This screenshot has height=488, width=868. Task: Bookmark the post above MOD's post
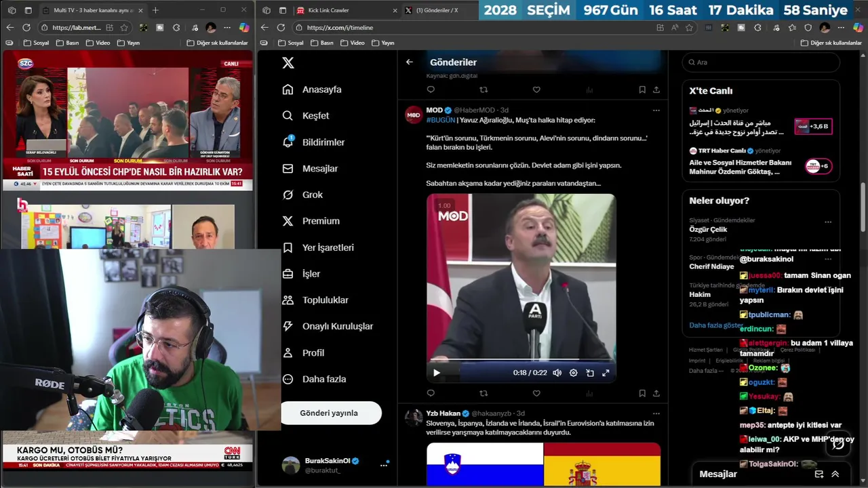pyautogui.click(x=642, y=89)
